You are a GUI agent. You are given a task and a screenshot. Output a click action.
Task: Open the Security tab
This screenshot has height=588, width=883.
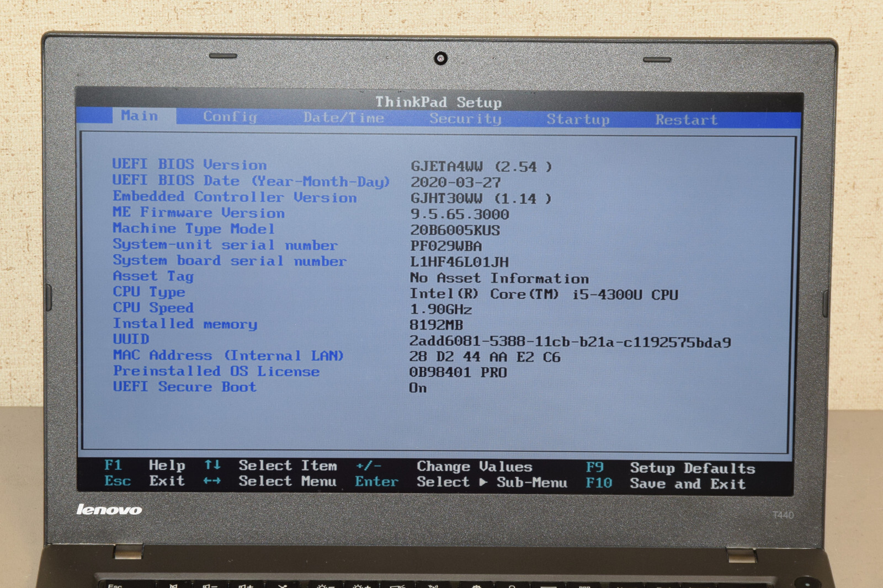(x=465, y=119)
